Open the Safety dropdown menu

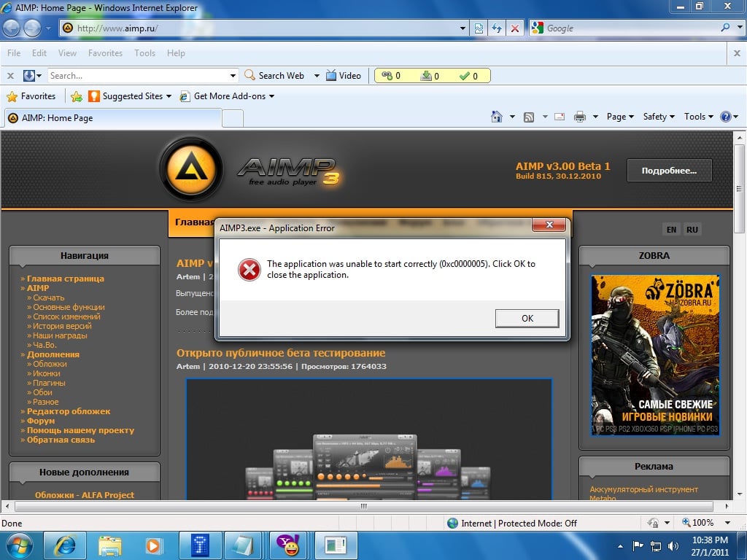[659, 117]
